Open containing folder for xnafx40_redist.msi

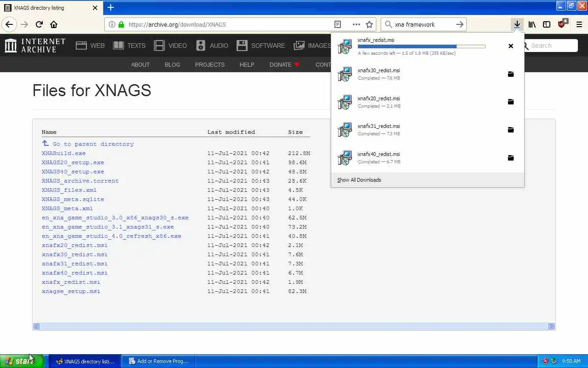511,158
